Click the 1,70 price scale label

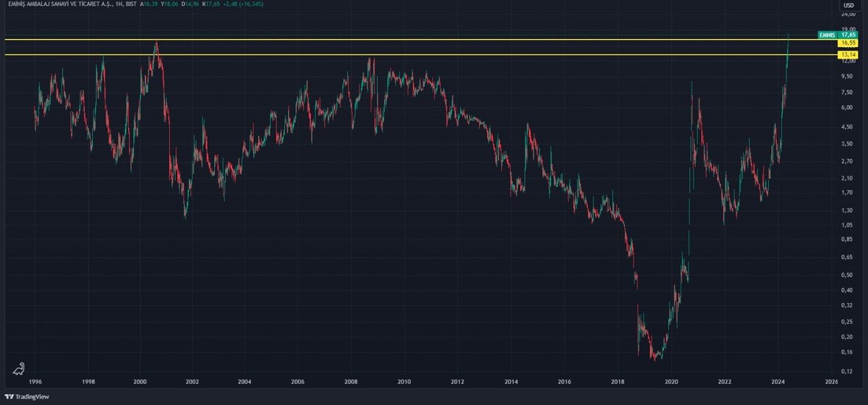[x=848, y=193]
